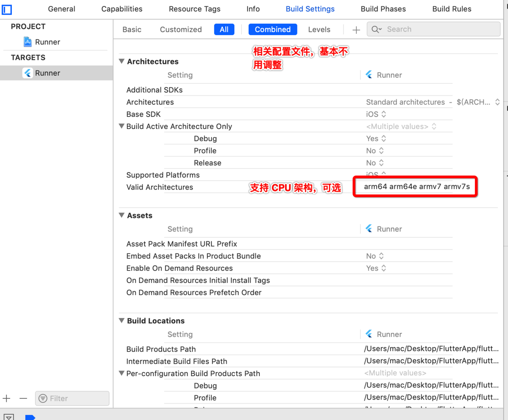Change Debug active architecture Yes value
This screenshot has height=420, width=508.
[376, 138]
